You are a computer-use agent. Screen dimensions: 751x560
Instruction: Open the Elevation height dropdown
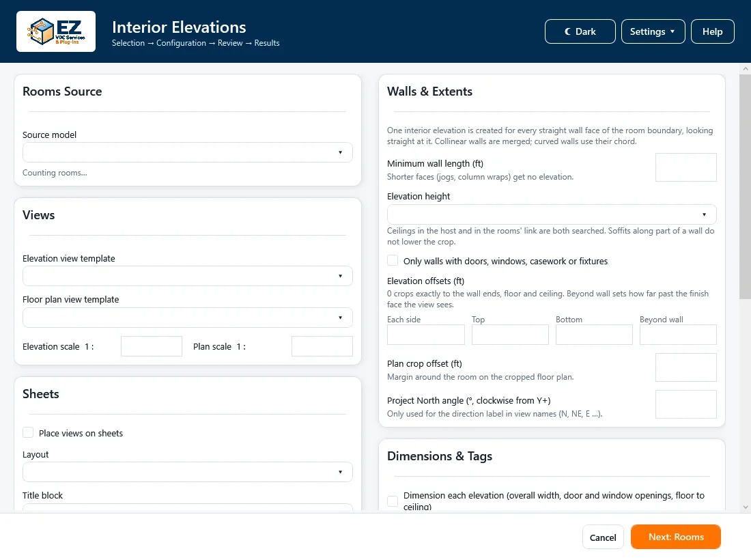[551, 214]
